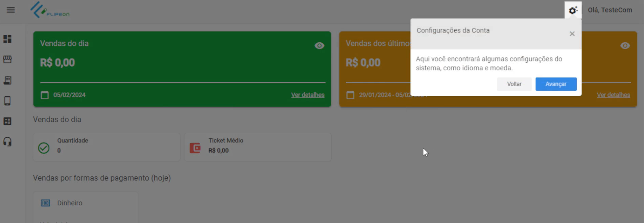This screenshot has height=223, width=644.
Task: Click the Quantidade label
Action: pyautogui.click(x=73, y=140)
